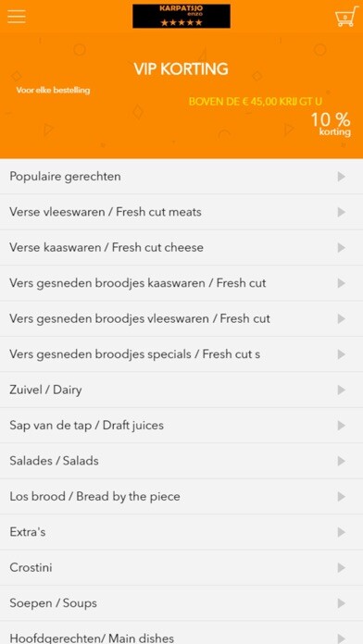The width and height of the screenshot is (363, 644).
Task: Select Hoofdgerechten / Main dishes
Action: pos(181,635)
